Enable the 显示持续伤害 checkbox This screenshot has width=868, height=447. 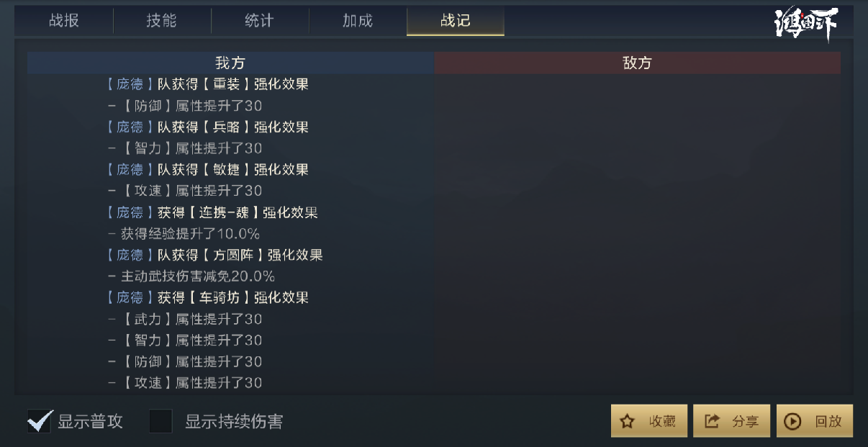point(161,421)
